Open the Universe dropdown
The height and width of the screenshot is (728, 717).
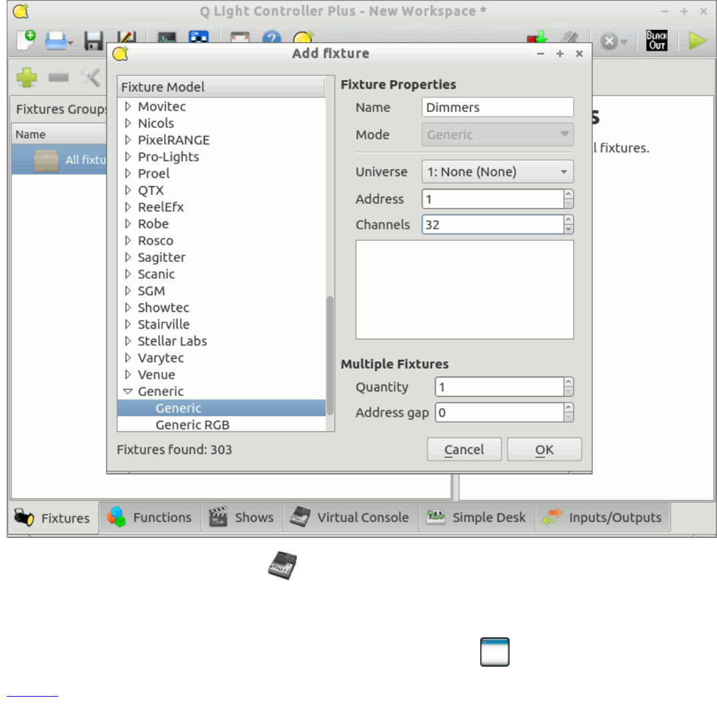498,172
